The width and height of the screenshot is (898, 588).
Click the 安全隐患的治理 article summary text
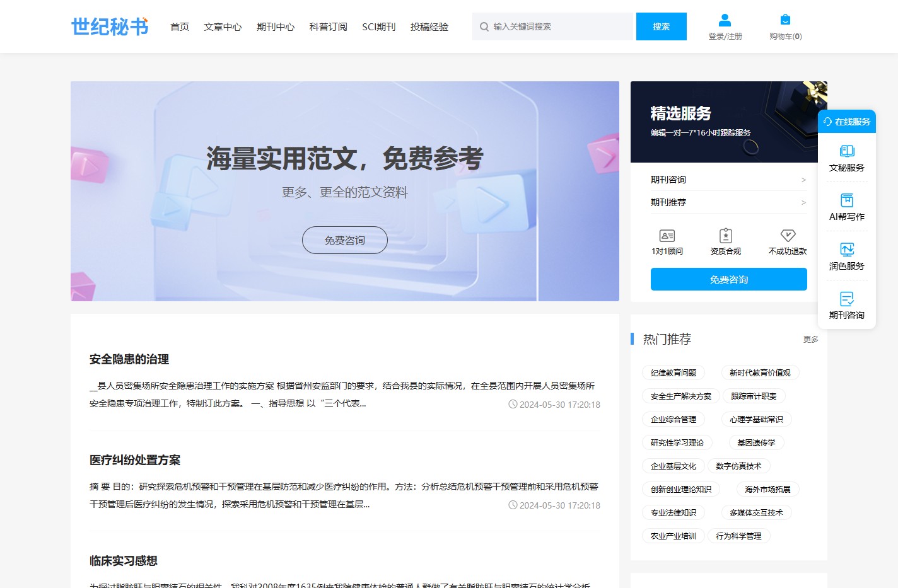pyautogui.click(x=342, y=395)
